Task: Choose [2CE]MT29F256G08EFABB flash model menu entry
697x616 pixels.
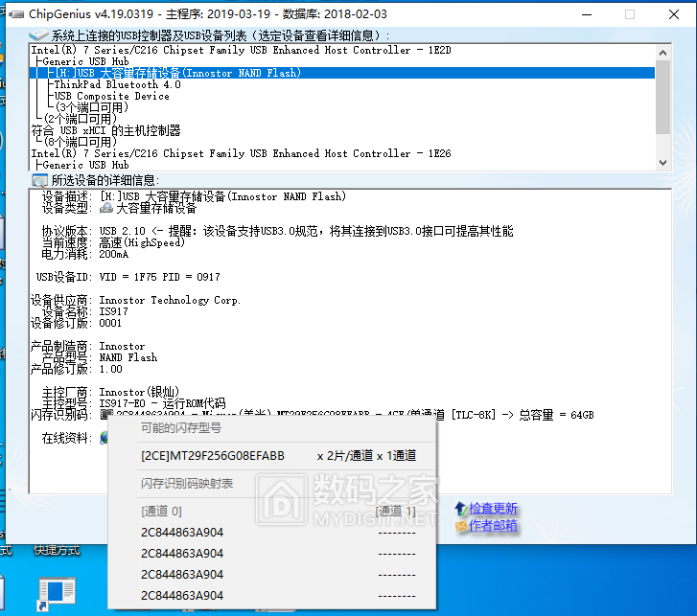Action: pyautogui.click(x=213, y=456)
